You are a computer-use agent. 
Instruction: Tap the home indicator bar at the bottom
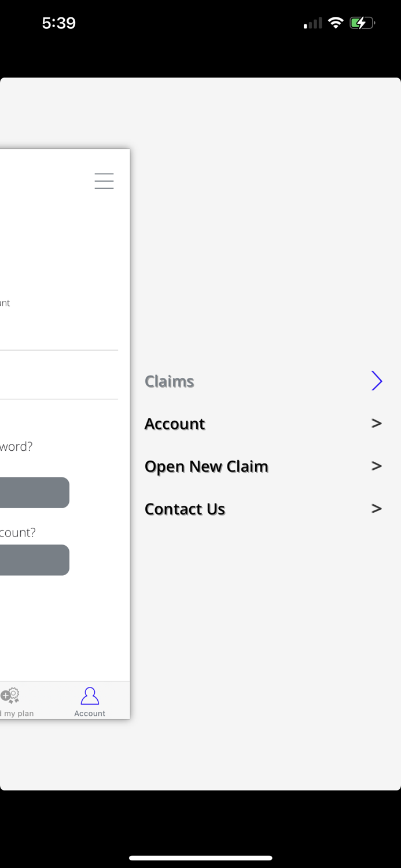pos(200,858)
